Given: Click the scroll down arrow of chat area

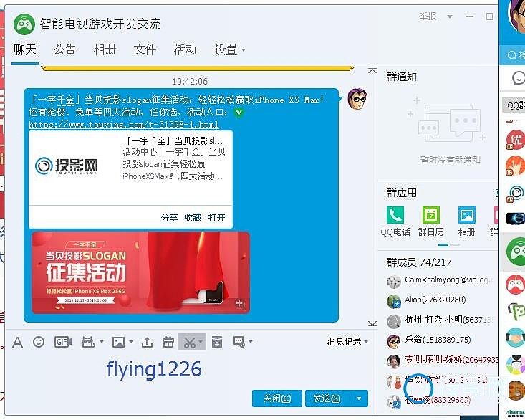Looking at the screenshot, I should pyautogui.click(x=372, y=323).
